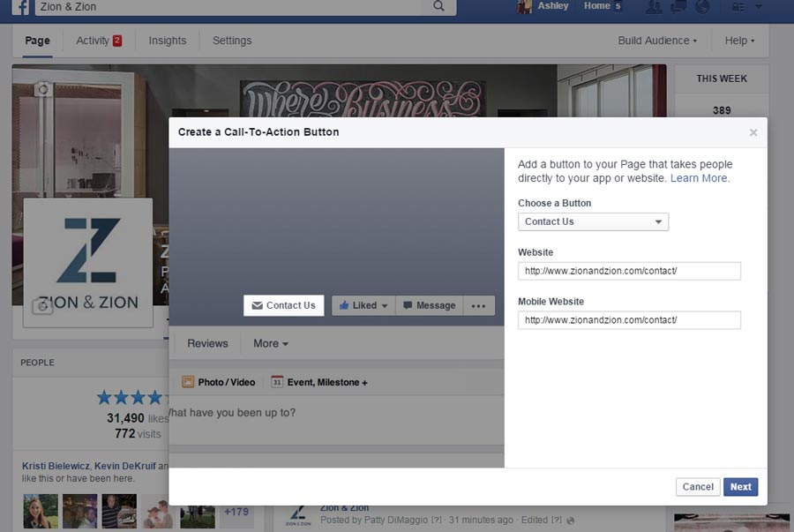
Task: Open the ellipsis options on the page preview
Action: (x=479, y=305)
